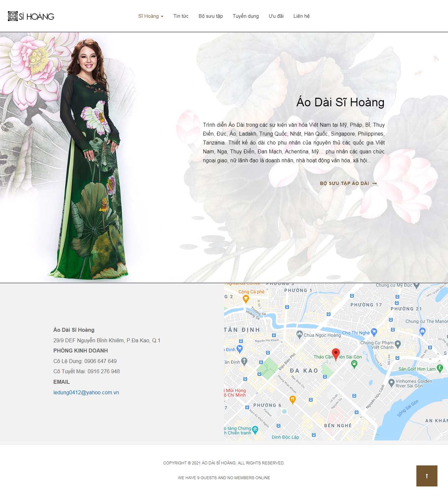Open the Sĩ Hoàng dropdown menu
448x497 pixels.
pos(151,16)
